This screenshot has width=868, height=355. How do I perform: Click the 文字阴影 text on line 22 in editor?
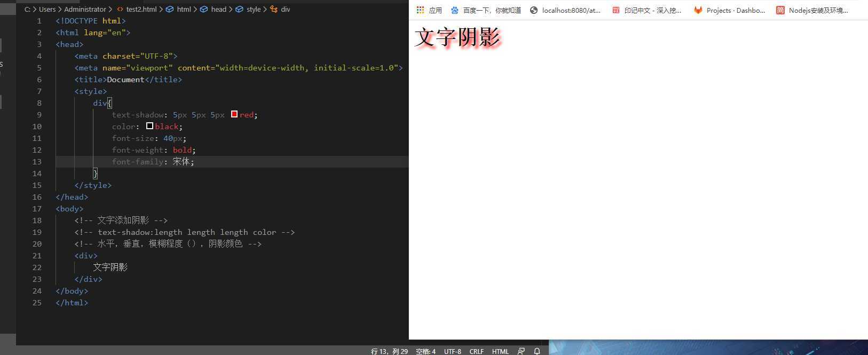click(111, 267)
